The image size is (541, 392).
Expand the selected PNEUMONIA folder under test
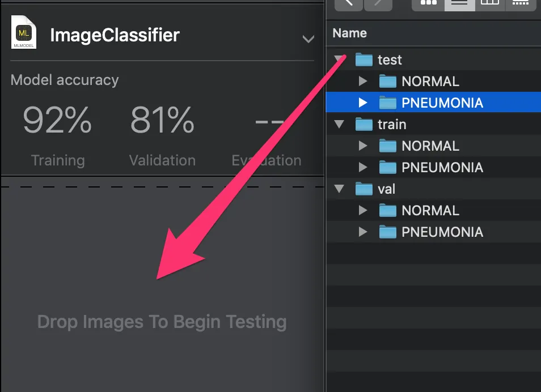tap(362, 103)
